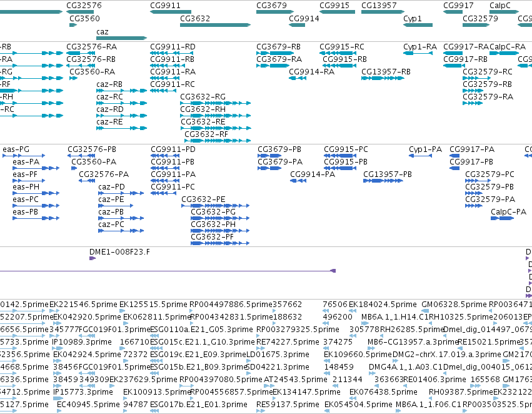Screen dimensions: 532x414
Task: Click transcript CG9914-RA
Action: pos(298,78)
